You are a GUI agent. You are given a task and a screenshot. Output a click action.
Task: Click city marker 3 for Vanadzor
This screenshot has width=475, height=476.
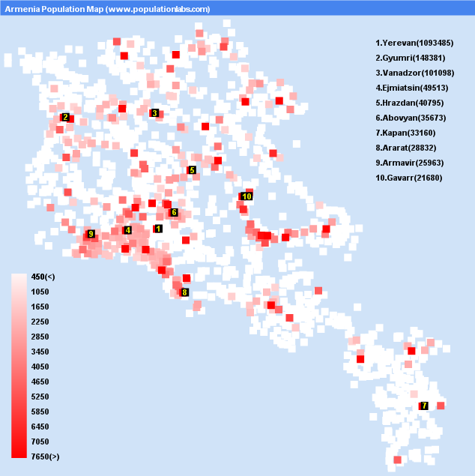coord(154,113)
